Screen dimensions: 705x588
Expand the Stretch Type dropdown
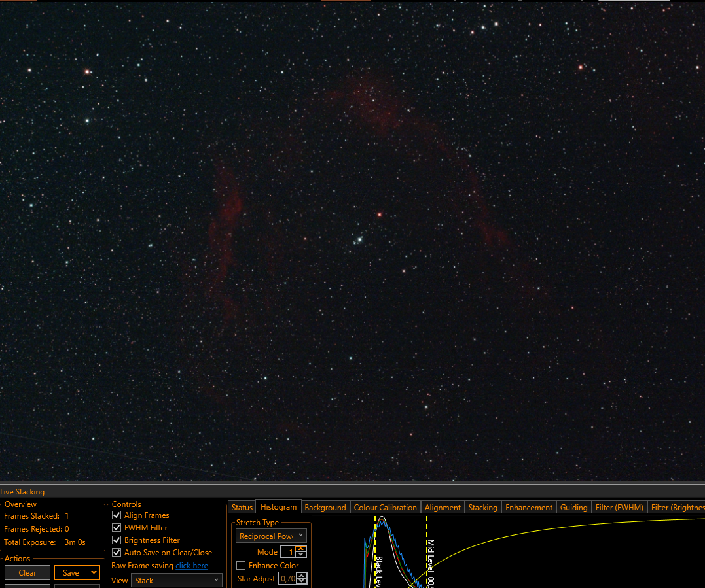click(271, 536)
